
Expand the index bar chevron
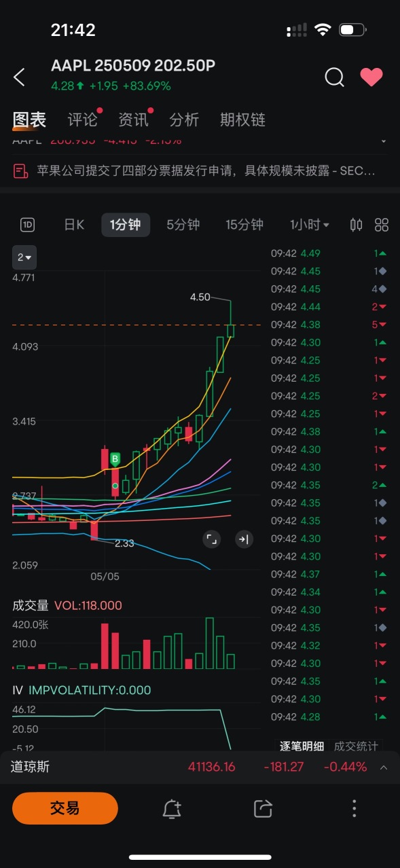point(384,767)
